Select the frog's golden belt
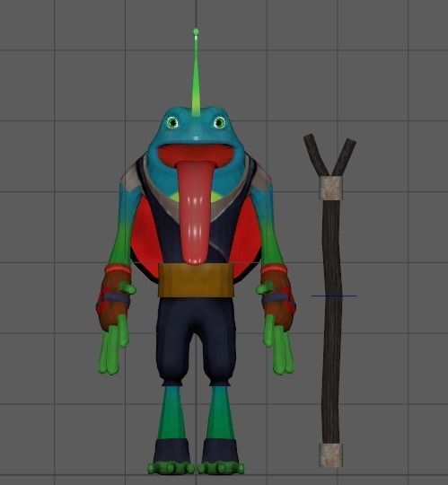The width and height of the screenshot is (448, 485). (196, 280)
